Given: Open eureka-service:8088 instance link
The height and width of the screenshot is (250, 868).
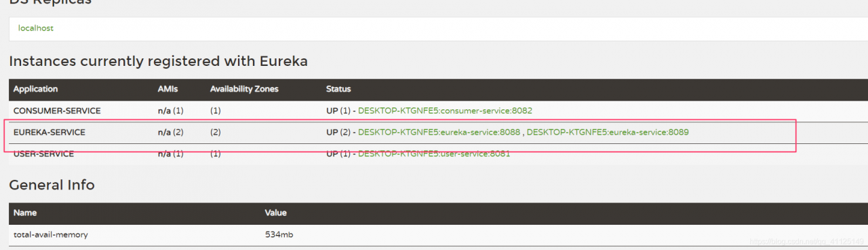Looking at the screenshot, I should (x=439, y=132).
